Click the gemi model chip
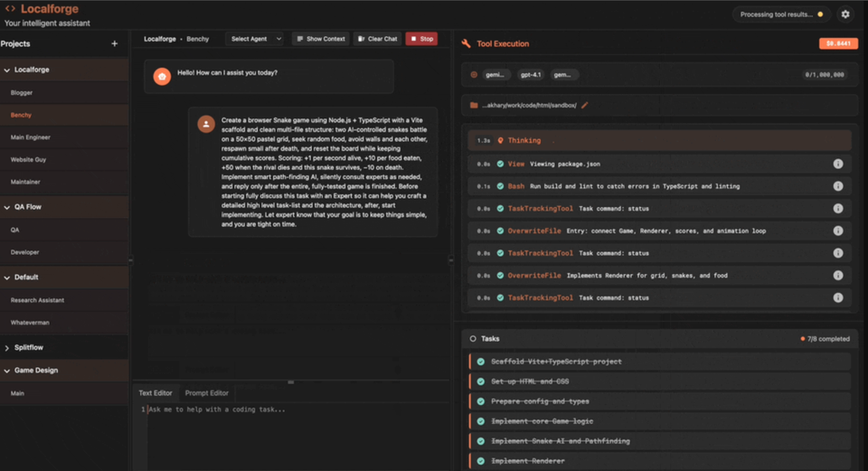Image resolution: width=868 pixels, height=471 pixels. coord(495,75)
